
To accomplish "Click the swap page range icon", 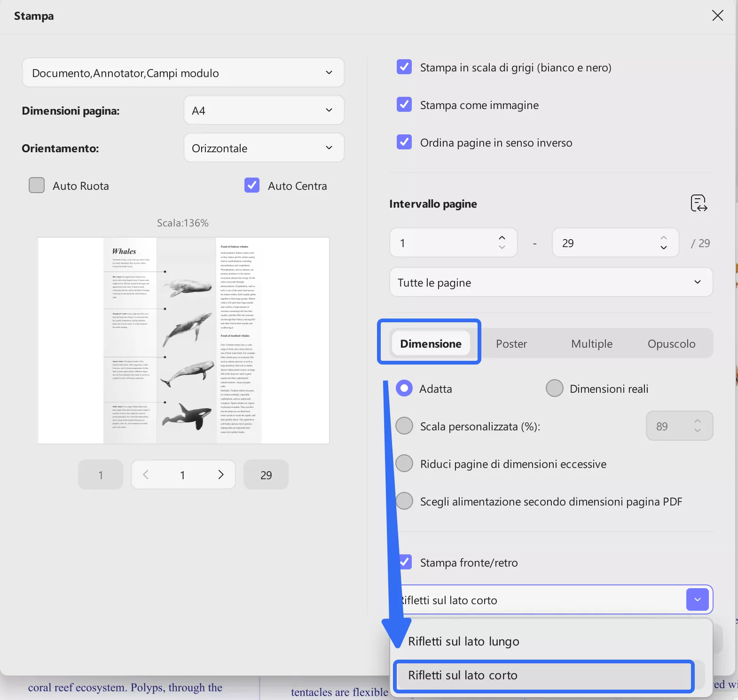I will pyautogui.click(x=699, y=203).
